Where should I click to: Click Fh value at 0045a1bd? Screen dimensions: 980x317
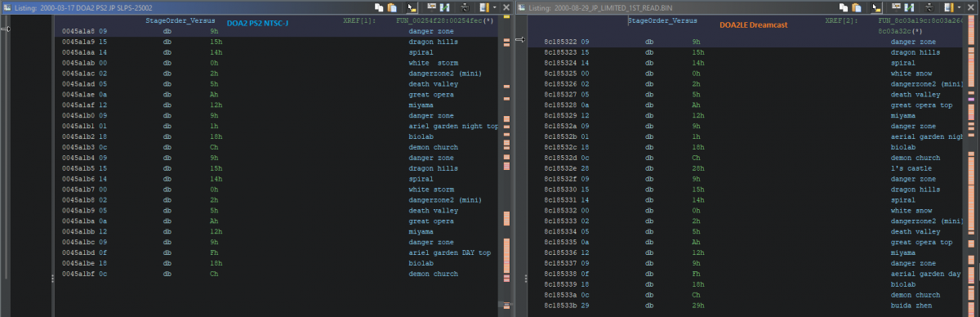[213, 252]
